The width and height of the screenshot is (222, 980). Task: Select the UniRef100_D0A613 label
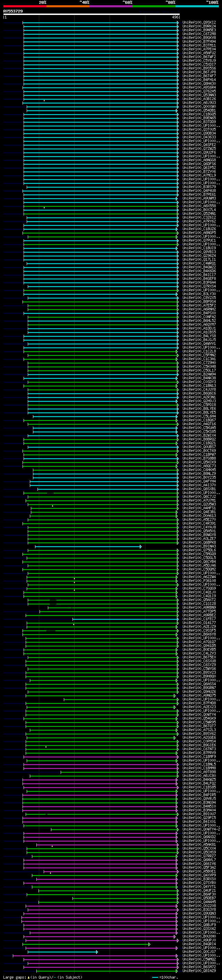tap(199, 516)
